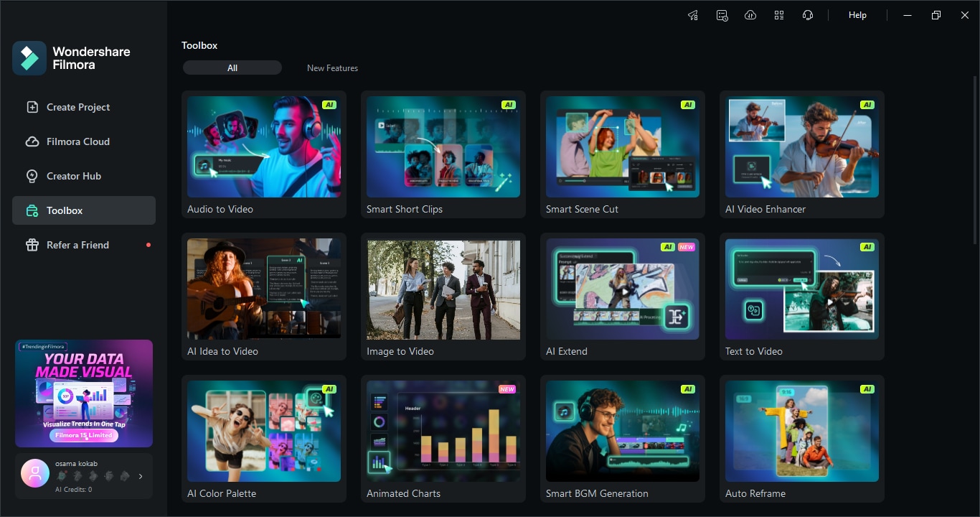Screen dimensions: 980x517
Task: Open the Audio to Video tool
Action: [x=264, y=154]
